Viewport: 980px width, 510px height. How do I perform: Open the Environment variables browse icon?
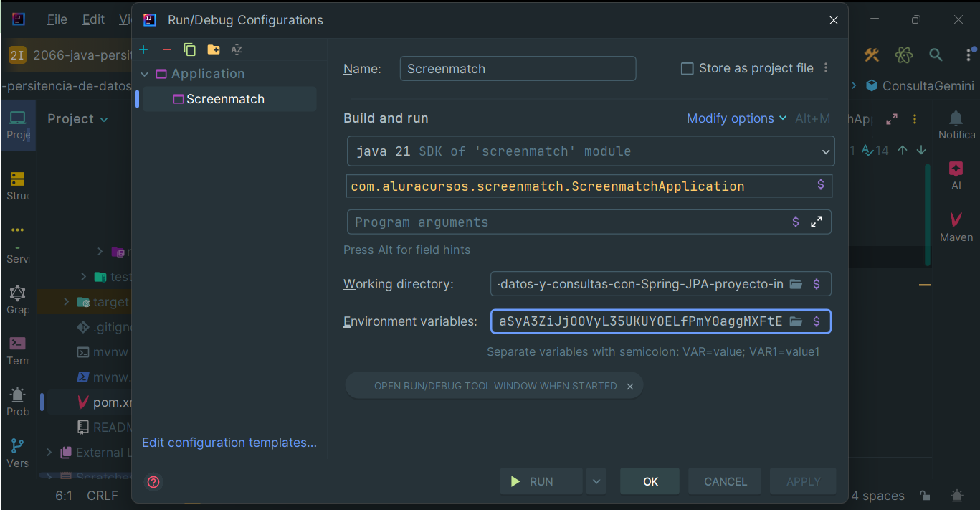click(x=796, y=321)
